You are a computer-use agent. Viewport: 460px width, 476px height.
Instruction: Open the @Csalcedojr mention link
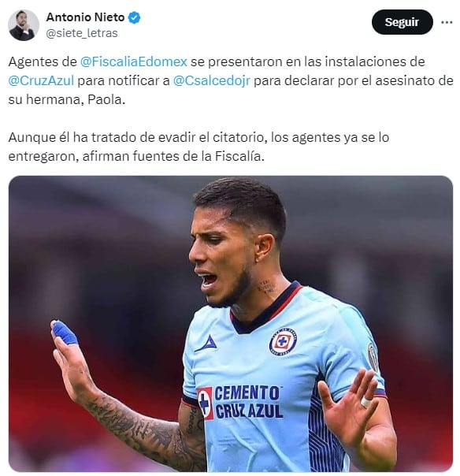click(212, 80)
